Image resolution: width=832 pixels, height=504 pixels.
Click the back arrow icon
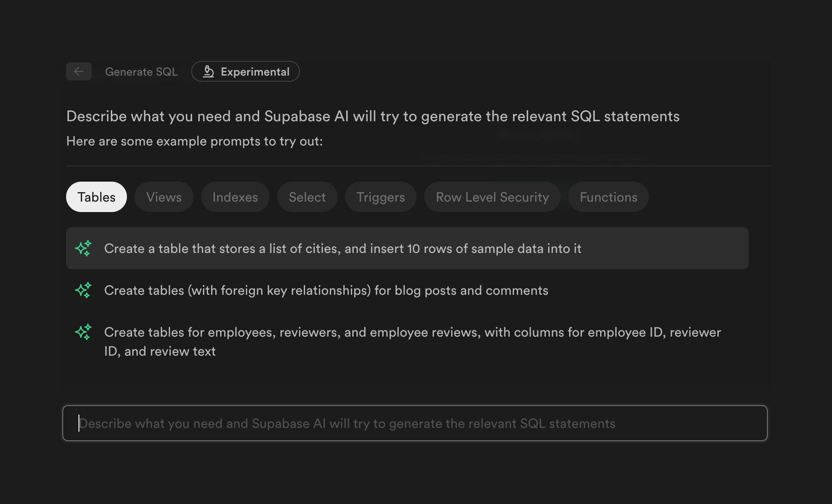pos(79,71)
